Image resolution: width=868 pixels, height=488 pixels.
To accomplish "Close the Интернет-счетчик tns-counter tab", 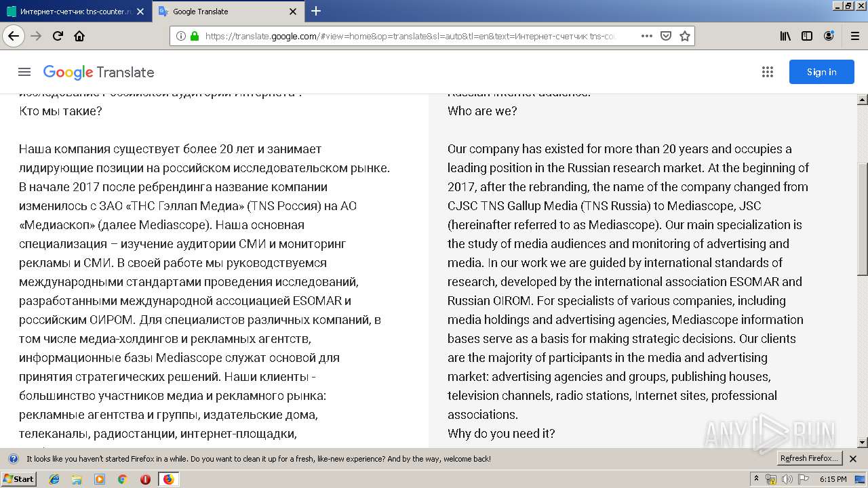I will (140, 12).
